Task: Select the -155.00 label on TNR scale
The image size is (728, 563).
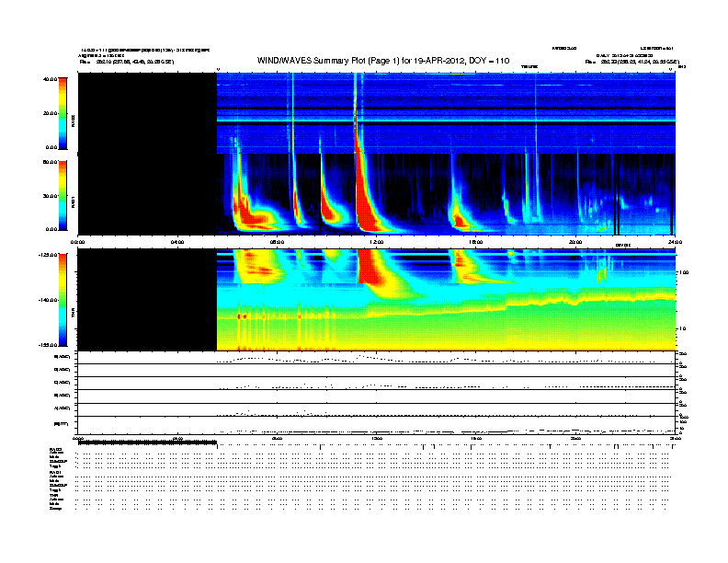Action: pyautogui.click(x=48, y=345)
